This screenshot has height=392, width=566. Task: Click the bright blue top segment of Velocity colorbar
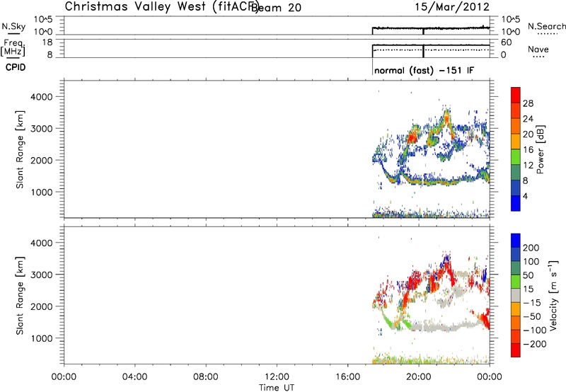pyautogui.click(x=516, y=241)
